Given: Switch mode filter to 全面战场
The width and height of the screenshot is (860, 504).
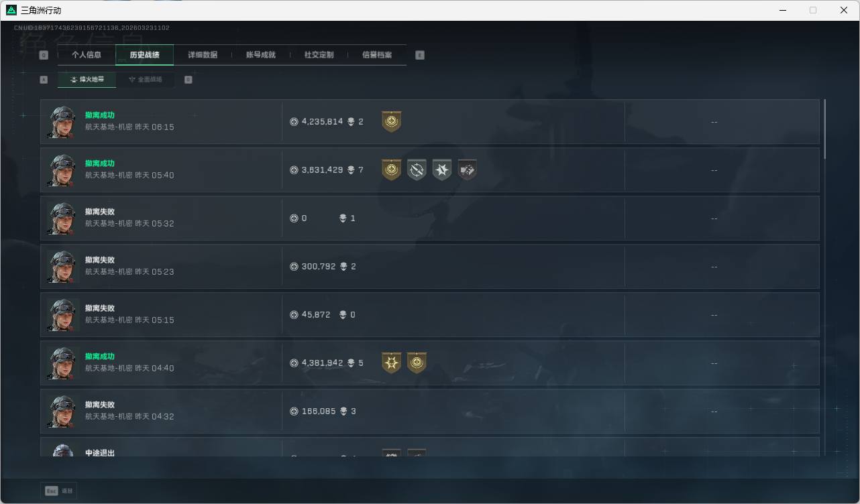Looking at the screenshot, I should (146, 79).
